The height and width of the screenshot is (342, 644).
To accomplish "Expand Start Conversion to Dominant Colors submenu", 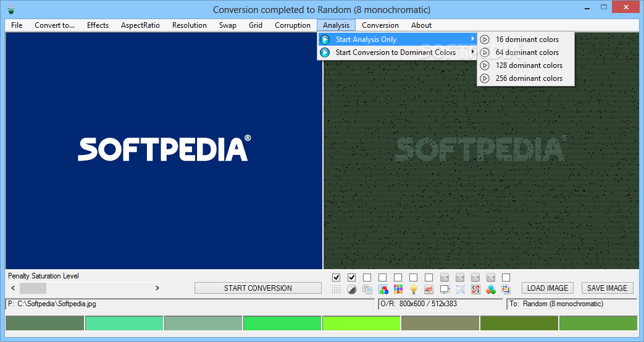I will pyautogui.click(x=473, y=52).
